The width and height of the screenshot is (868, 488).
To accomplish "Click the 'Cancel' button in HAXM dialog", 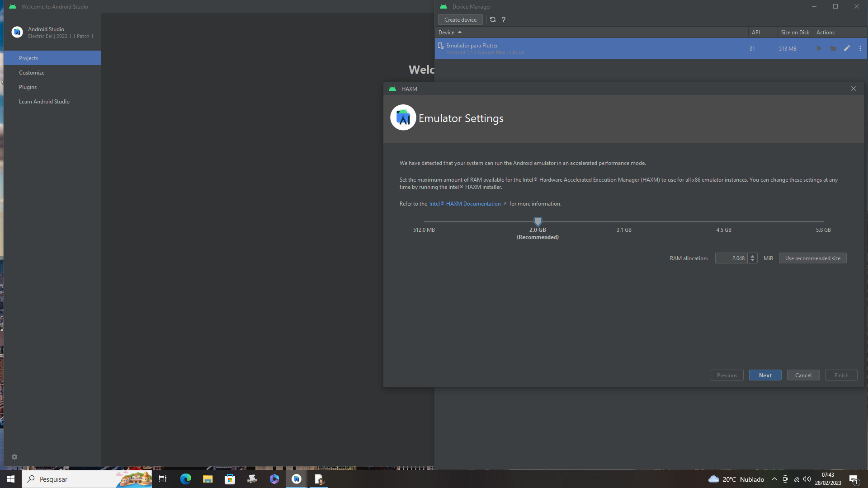I will (x=804, y=375).
